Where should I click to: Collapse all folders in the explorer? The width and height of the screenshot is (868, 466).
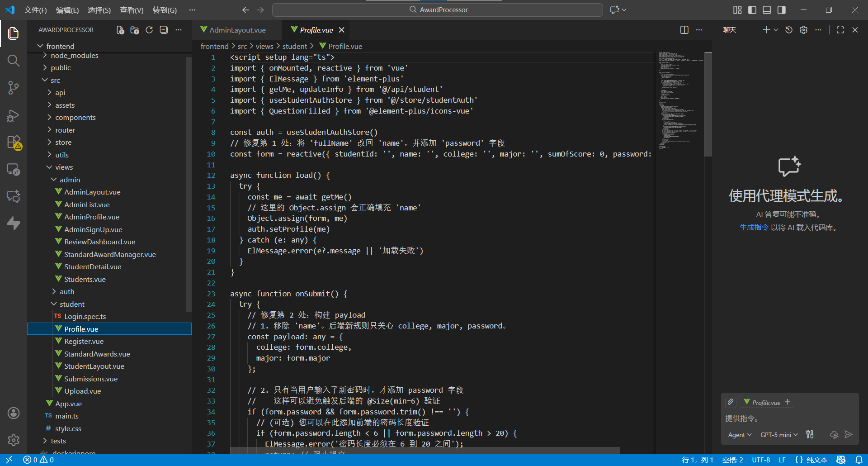click(164, 30)
